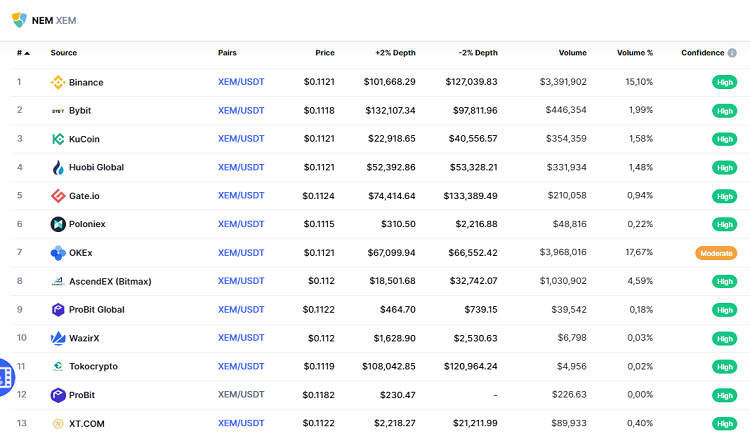Sort table by +2% Depth column

pos(395,53)
